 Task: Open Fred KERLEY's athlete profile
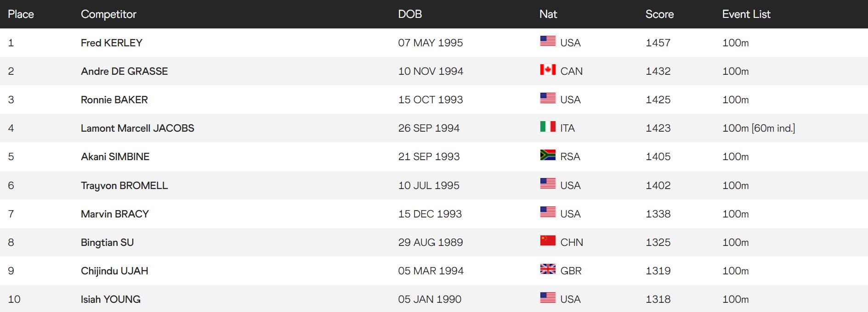(x=112, y=43)
